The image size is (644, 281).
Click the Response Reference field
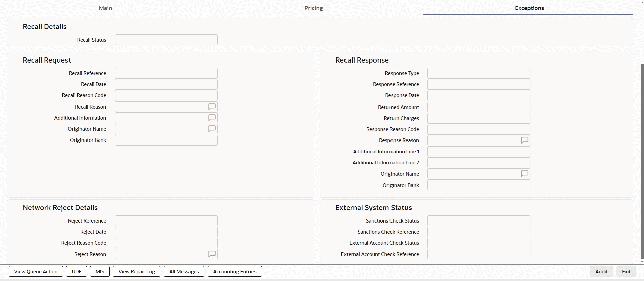[x=479, y=84]
